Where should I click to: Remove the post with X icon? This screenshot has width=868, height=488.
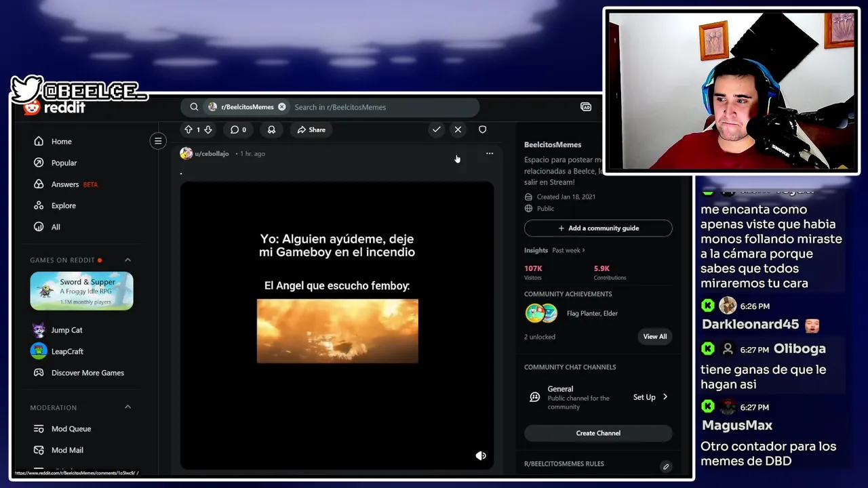(458, 129)
